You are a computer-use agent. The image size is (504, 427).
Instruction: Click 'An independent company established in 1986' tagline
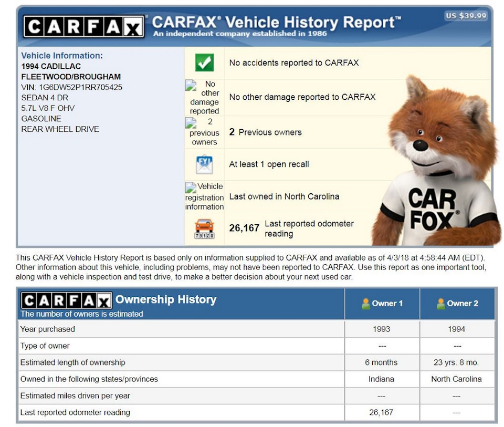(240, 34)
